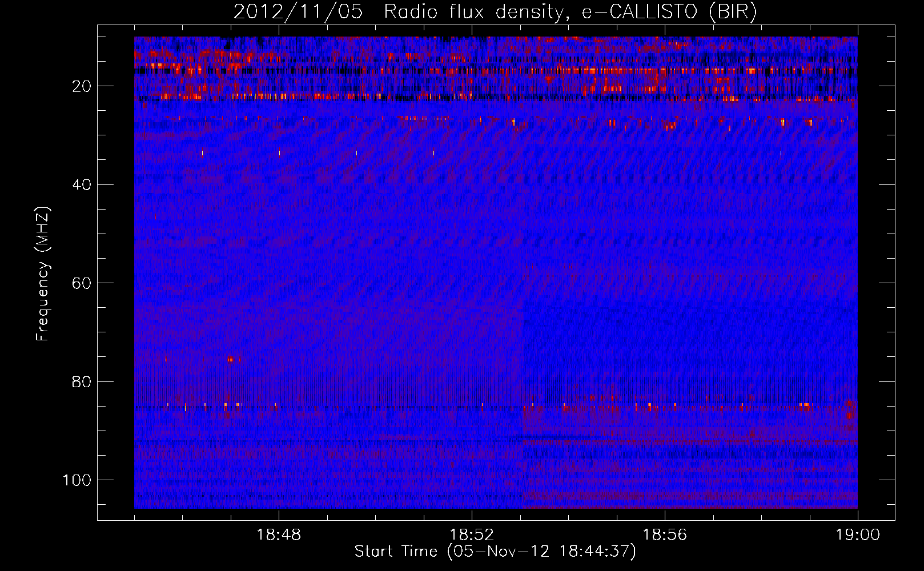
Task: Click the 'Frequency (MHZ)' axis label
Action: pos(43,274)
